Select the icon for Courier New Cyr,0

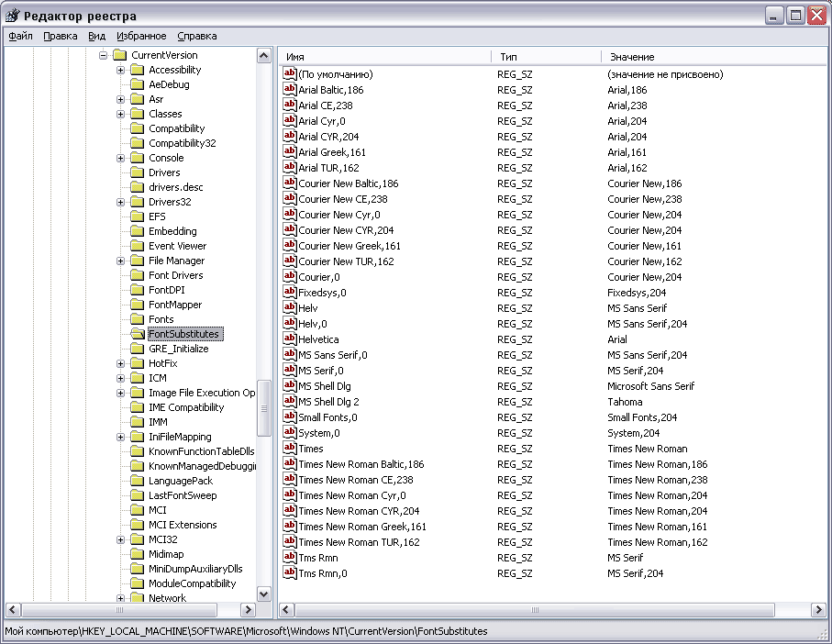point(289,214)
